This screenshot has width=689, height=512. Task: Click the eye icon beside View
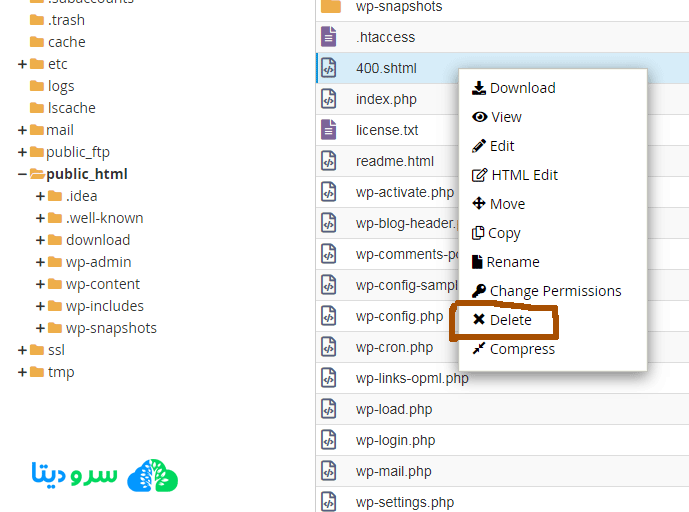[479, 117]
